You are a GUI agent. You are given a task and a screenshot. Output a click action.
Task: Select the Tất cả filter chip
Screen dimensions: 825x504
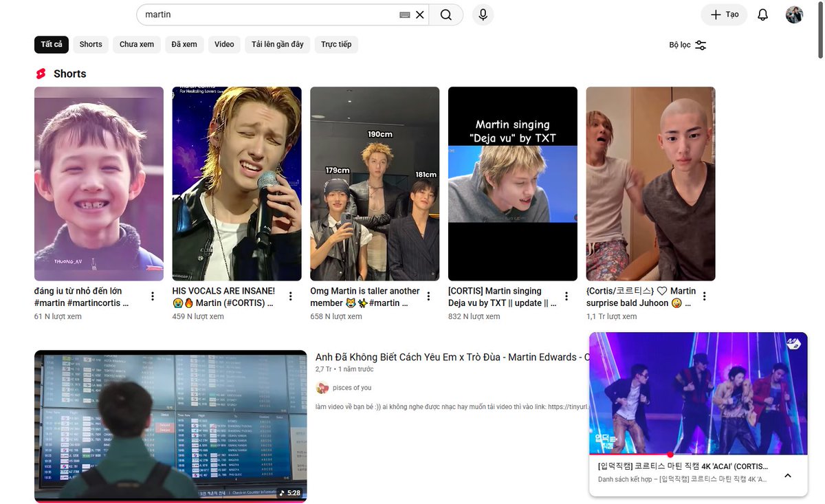52,45
